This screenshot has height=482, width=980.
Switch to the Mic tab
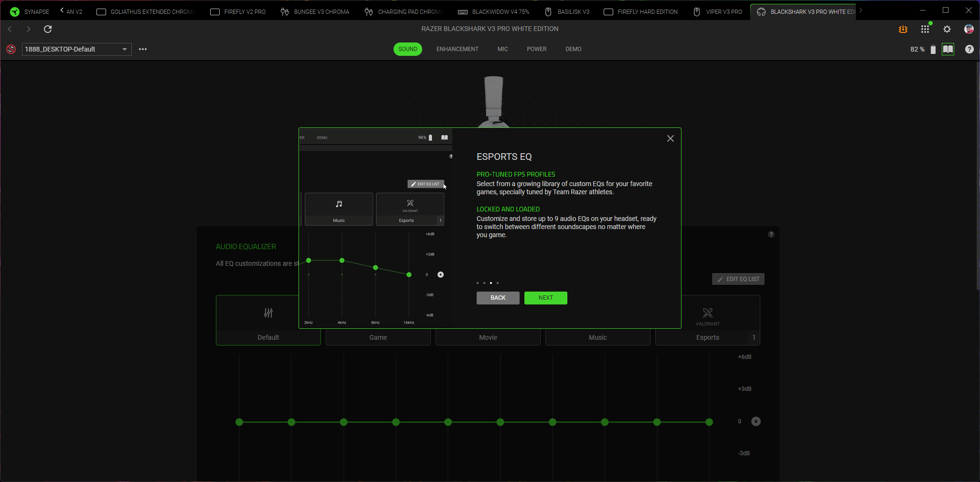coord(503,49)
